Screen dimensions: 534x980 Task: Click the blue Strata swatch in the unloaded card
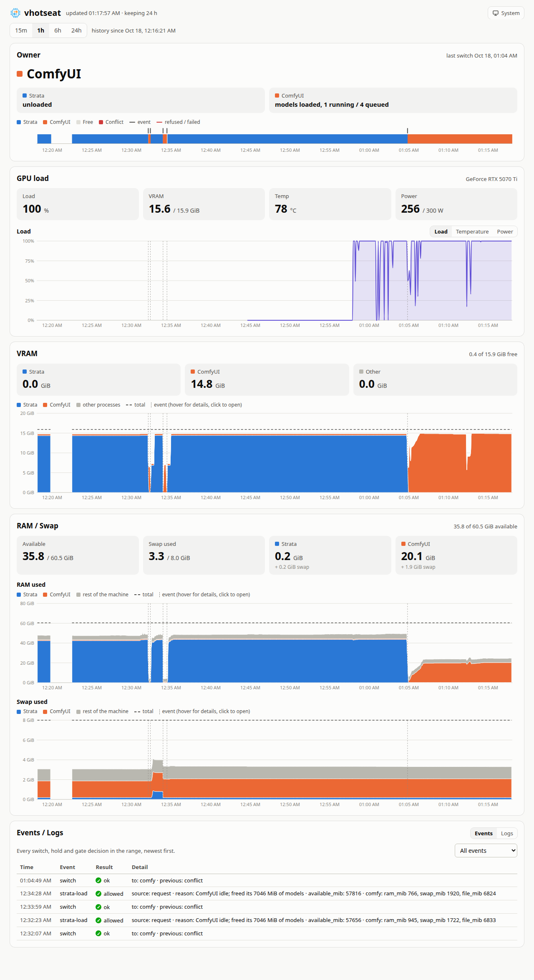(x=25, y=95)
